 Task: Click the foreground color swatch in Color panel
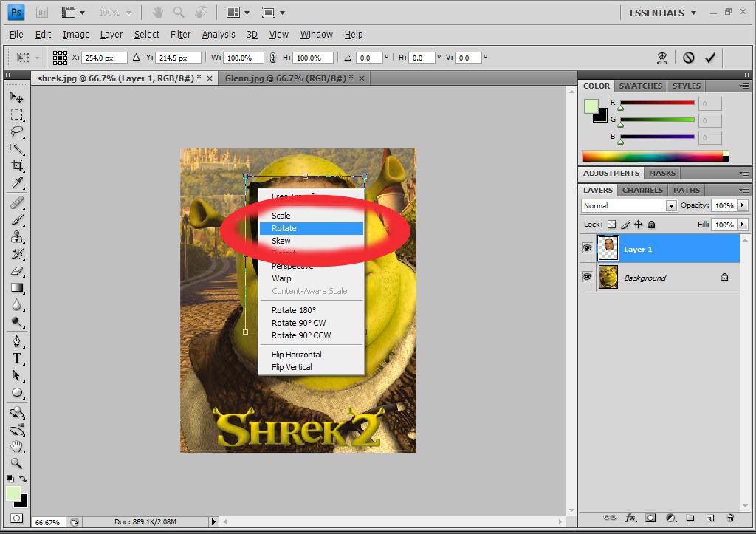click(591, 106)
